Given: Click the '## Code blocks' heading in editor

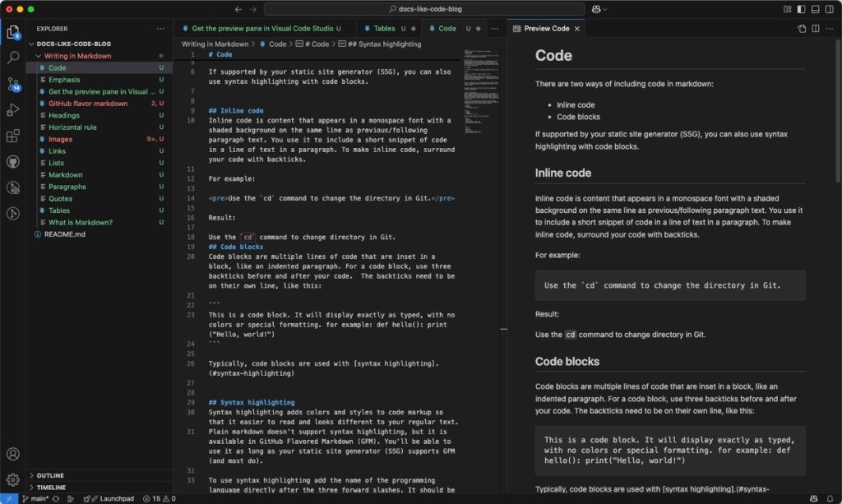Looking at the screenshot, I should coord(236,247).
